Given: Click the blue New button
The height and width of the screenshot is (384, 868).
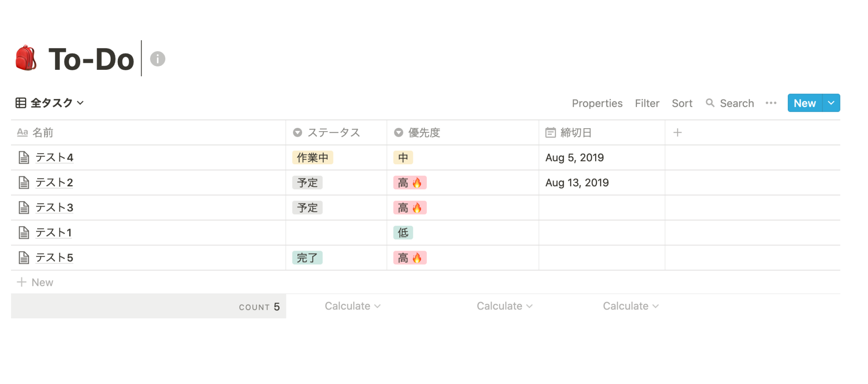Looking at the screenshot, I should point(804,103).
